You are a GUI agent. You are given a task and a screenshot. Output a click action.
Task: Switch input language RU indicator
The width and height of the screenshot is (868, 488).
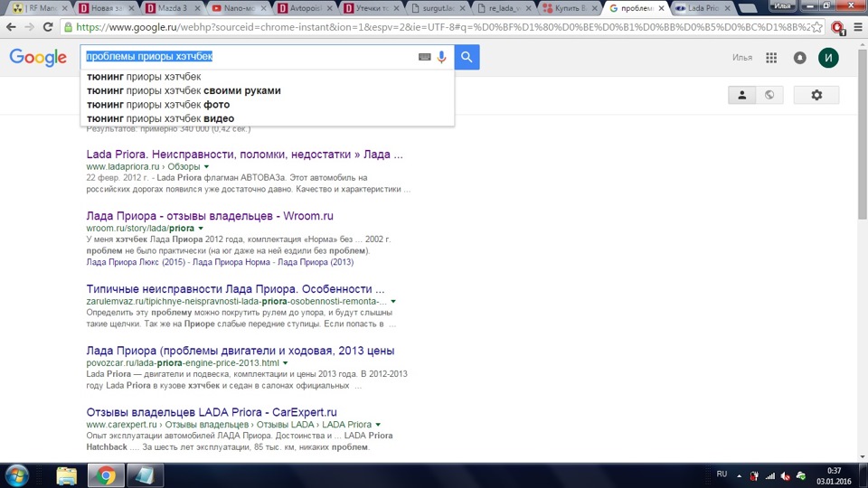coord(722,474)
